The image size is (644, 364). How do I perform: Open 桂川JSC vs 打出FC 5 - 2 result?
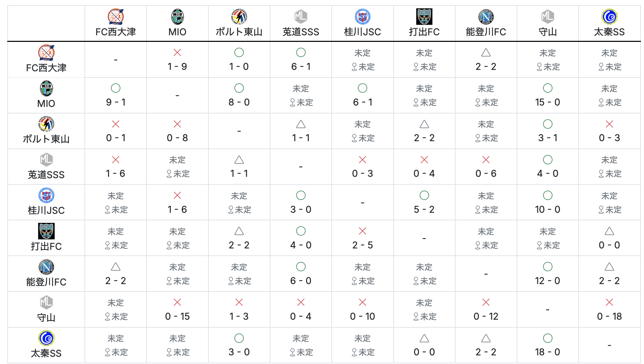click(424, 209)
